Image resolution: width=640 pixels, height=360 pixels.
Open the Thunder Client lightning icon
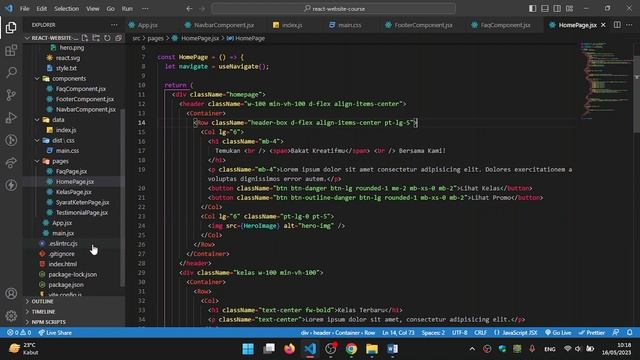tap(11, 185)
